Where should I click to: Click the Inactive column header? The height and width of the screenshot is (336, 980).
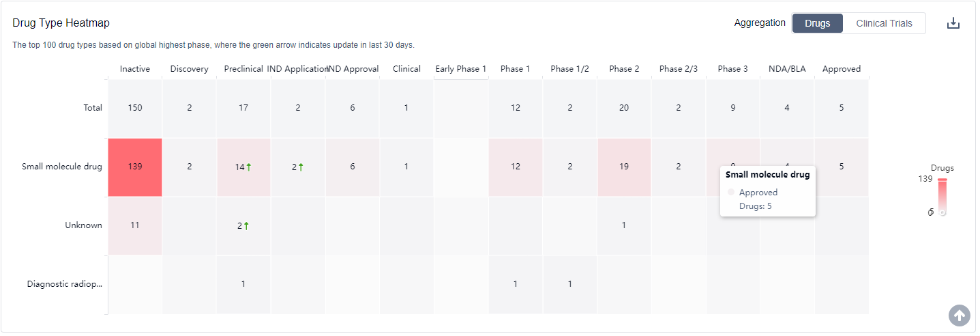[x=135, y=69]
